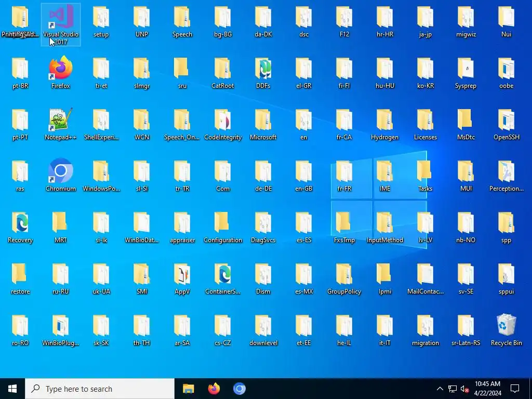Open the clock showing 10:45 AM
Viewport: 532px width, 399px height.
point(487,389)
